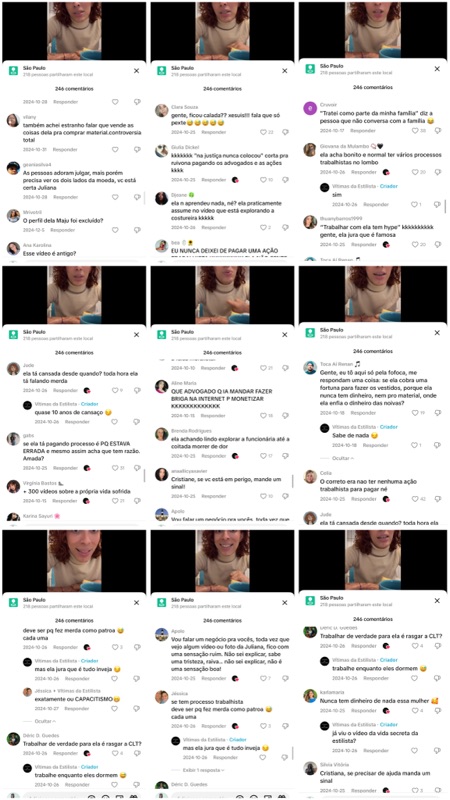Dislike the comment by vllany

(137, 149)
